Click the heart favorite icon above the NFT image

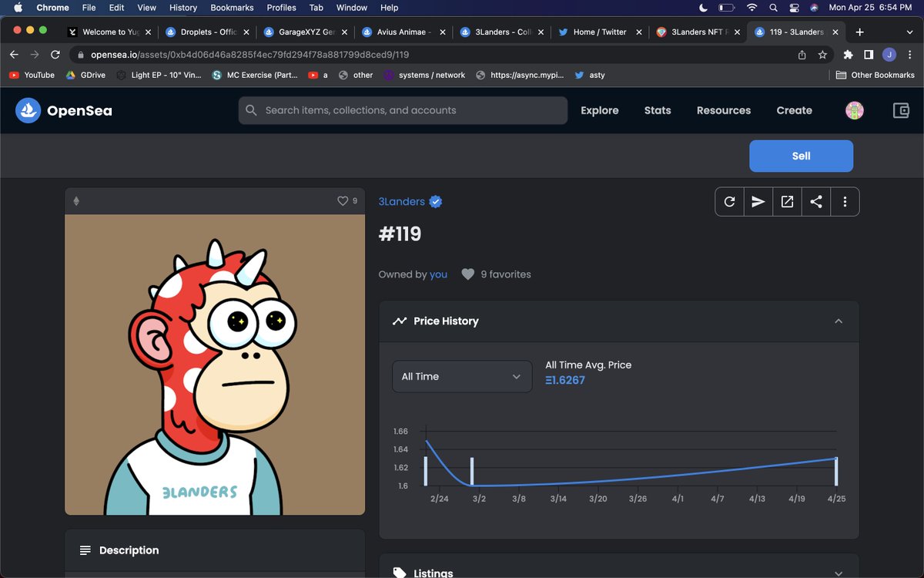tap(343, 201)
